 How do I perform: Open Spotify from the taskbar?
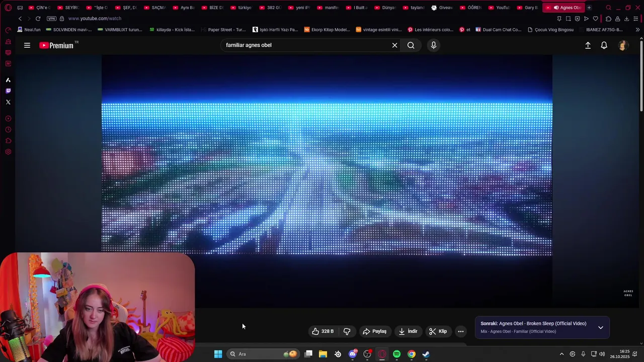396,354
